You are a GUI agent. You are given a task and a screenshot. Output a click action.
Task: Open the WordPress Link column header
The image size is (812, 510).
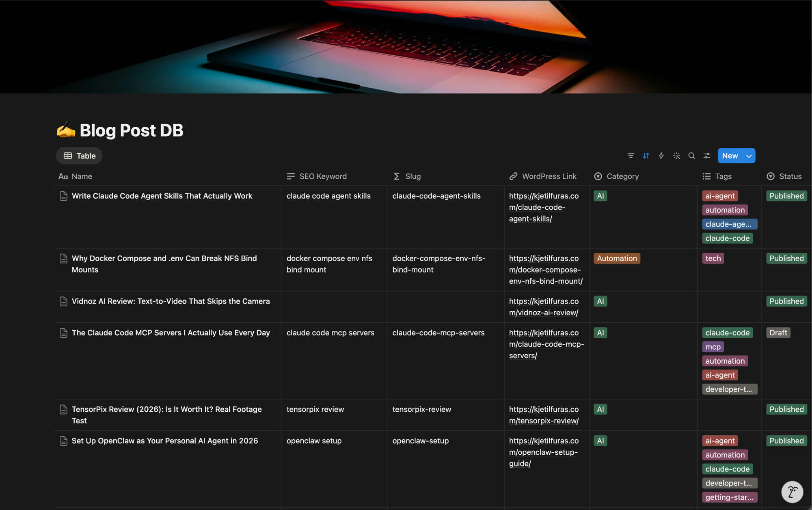point(543,176)
